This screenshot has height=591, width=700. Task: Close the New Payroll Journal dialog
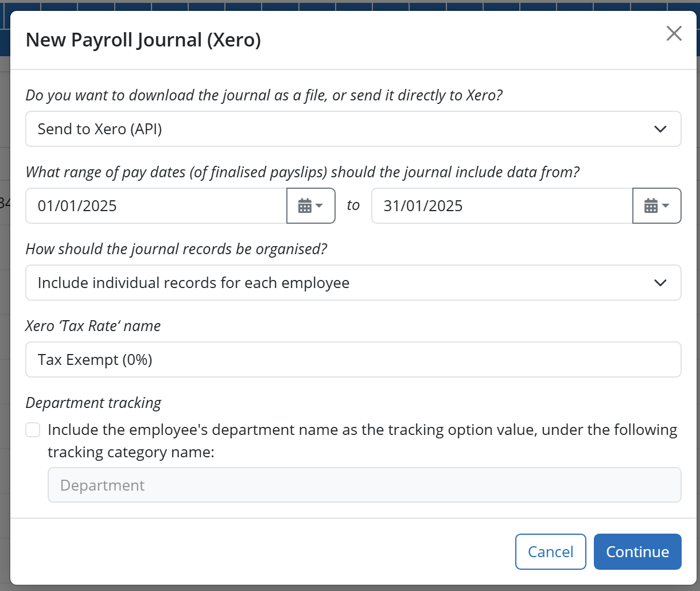pos(674,34)
